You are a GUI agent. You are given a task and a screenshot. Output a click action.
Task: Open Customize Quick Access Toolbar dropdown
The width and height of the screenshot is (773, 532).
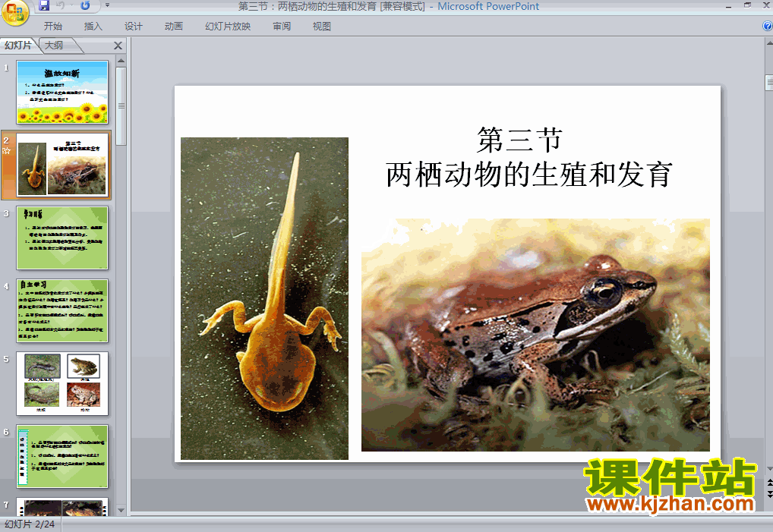pos(108,5)
